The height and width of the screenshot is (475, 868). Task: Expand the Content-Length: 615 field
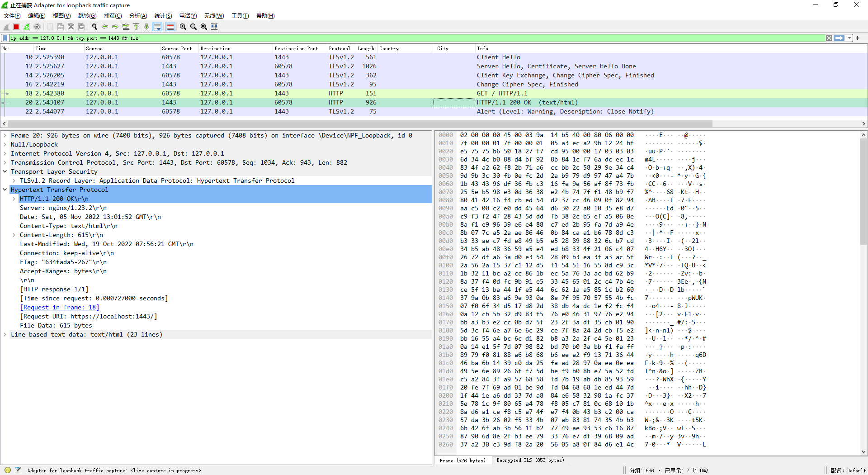pyautogui.click(x=14, y=235)
